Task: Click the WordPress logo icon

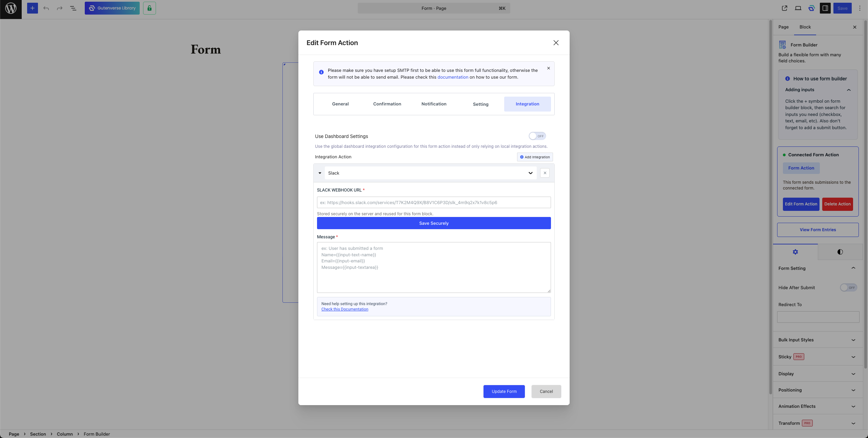Action: (11, 8)
